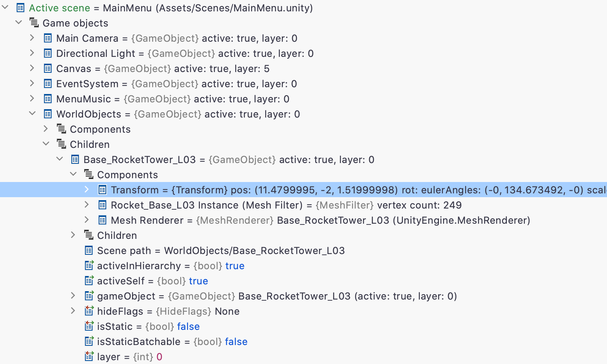Click the Scene path field icon
The height and width of the screenshot is (364, 607).
coord(89,251)
